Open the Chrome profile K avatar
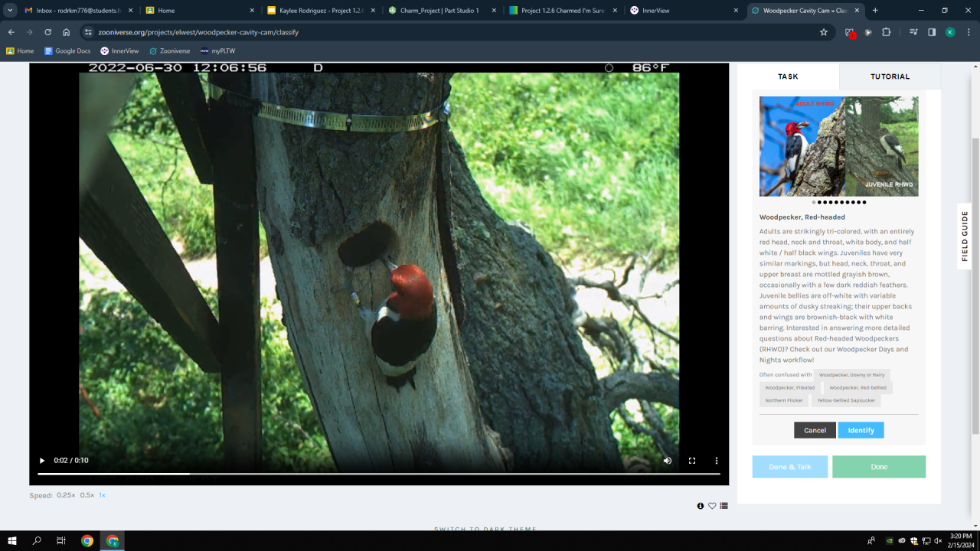 950,32
